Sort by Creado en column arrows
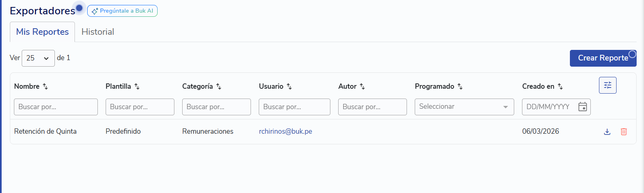 tap(560, 87)
